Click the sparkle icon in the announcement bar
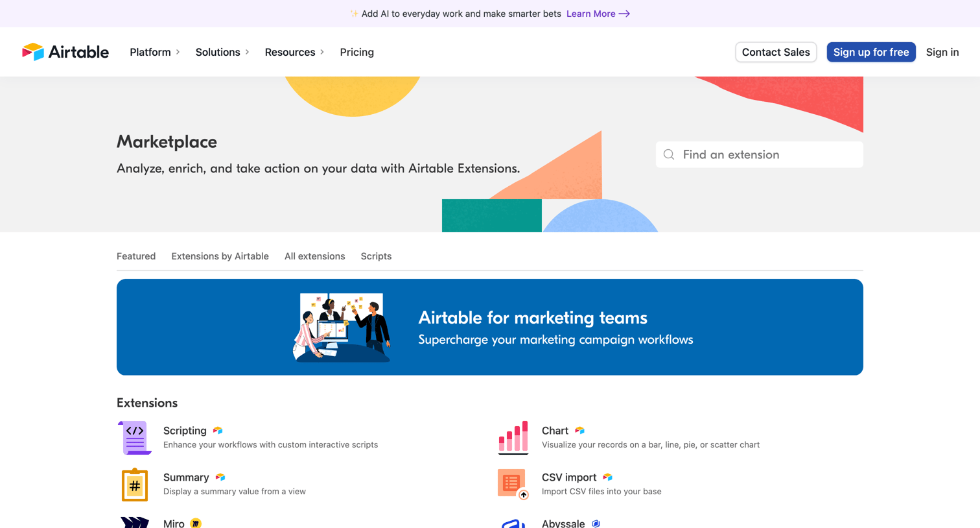 354,14
